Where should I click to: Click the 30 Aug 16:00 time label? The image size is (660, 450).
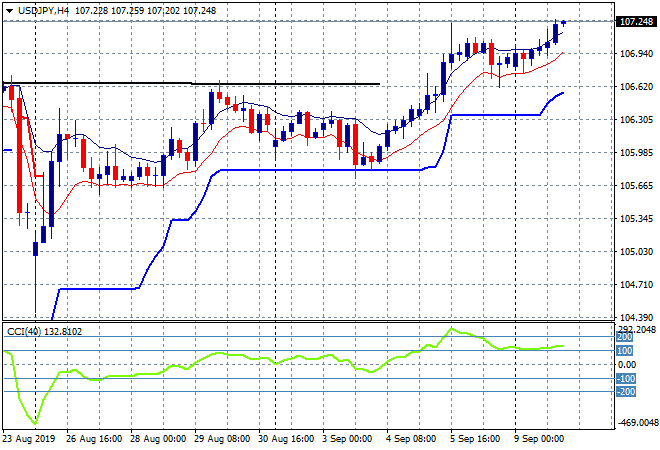[x=286, y=439]
